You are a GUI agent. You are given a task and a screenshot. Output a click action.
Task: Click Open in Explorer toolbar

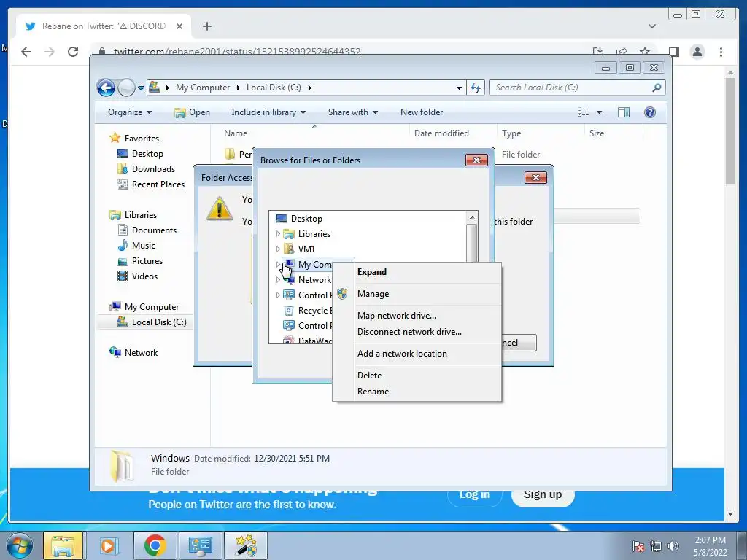[192, 112]
